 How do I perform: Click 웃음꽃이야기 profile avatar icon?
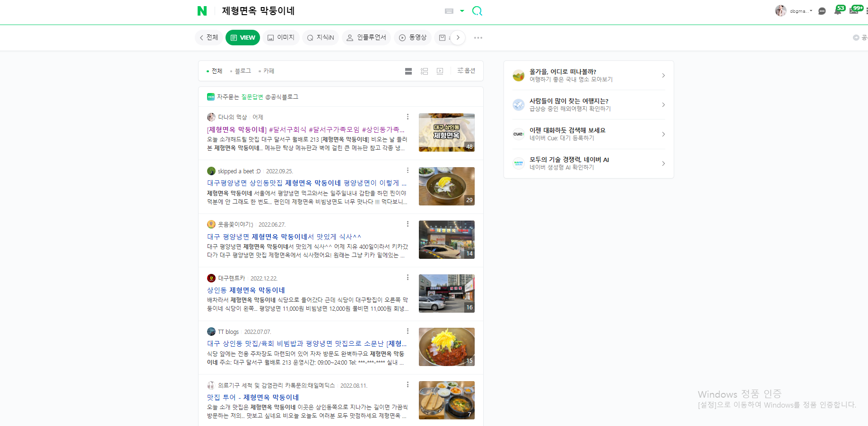(x=211, y=224)
